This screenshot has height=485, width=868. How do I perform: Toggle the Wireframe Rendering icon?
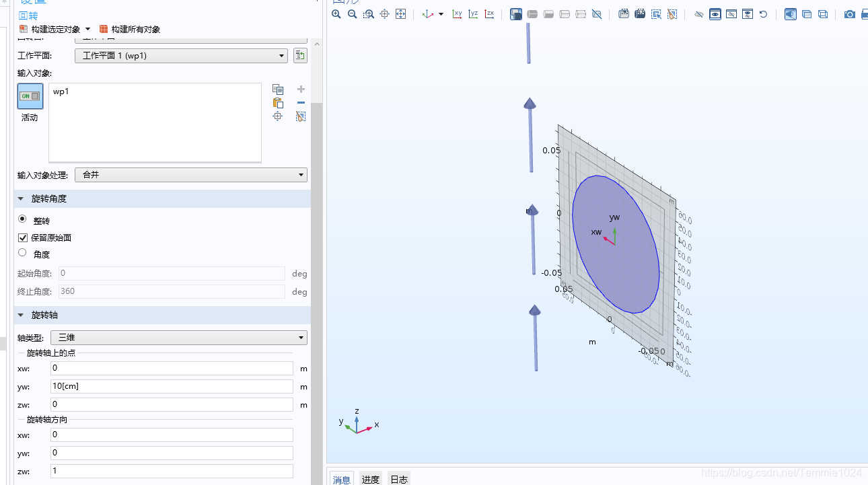[807, 14]
